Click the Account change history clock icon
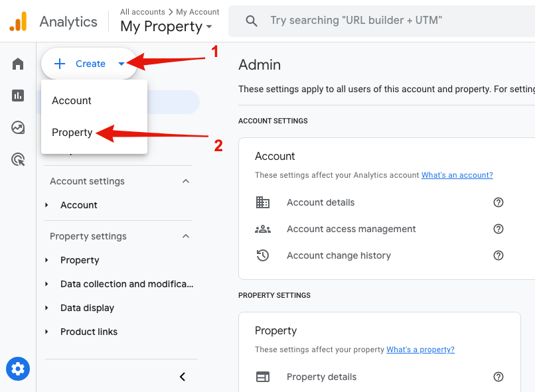The image size is (535, 392). [x=263, y=255]
